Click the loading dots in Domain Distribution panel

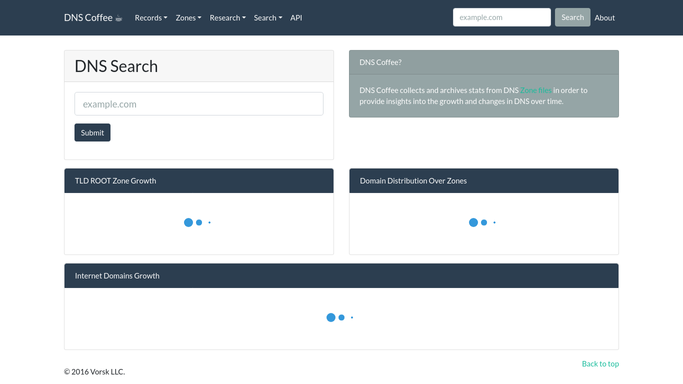(x=482, y=222)
